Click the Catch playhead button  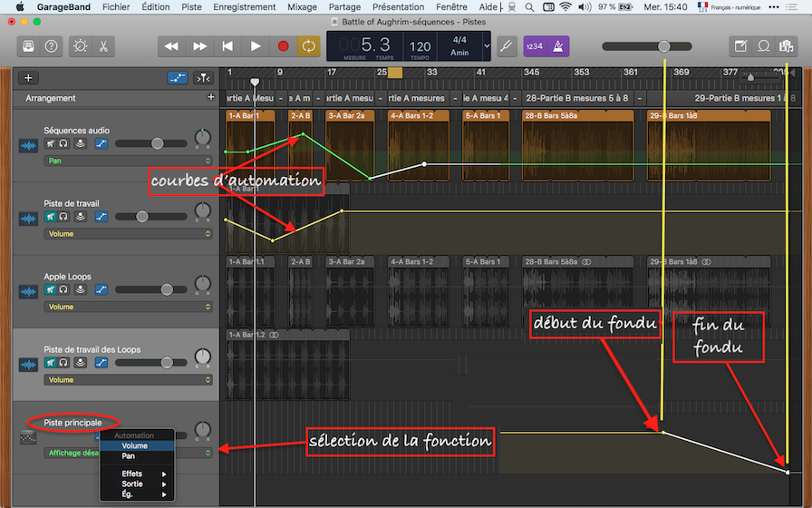pyautogui.click(x=203, y=78)
